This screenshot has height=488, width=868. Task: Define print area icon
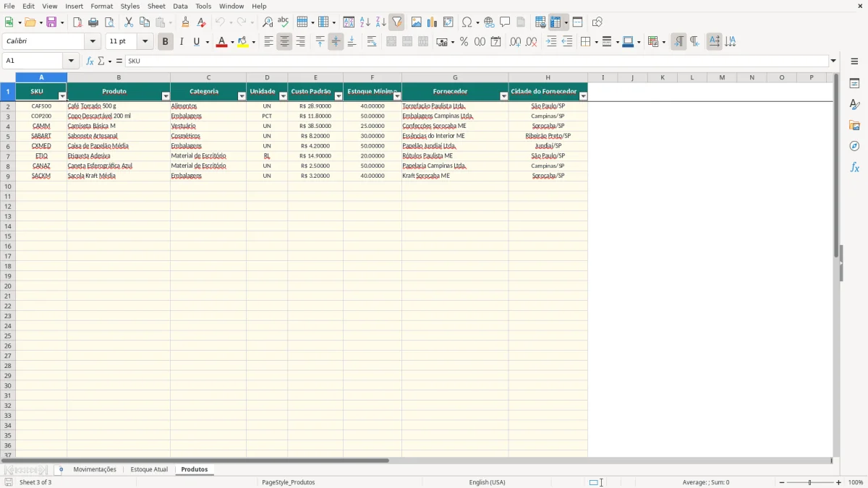coord(540,22)
